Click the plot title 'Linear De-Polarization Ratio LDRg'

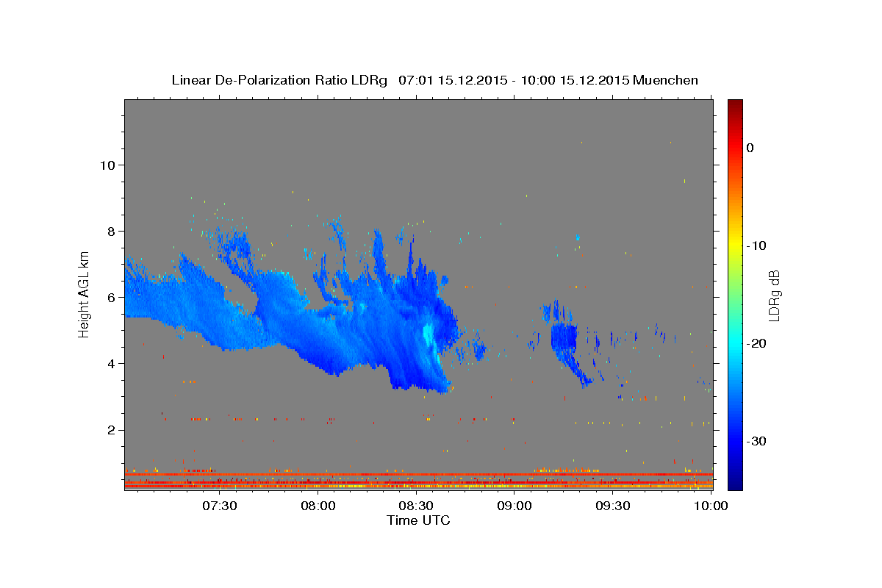[x=279, y=80]
